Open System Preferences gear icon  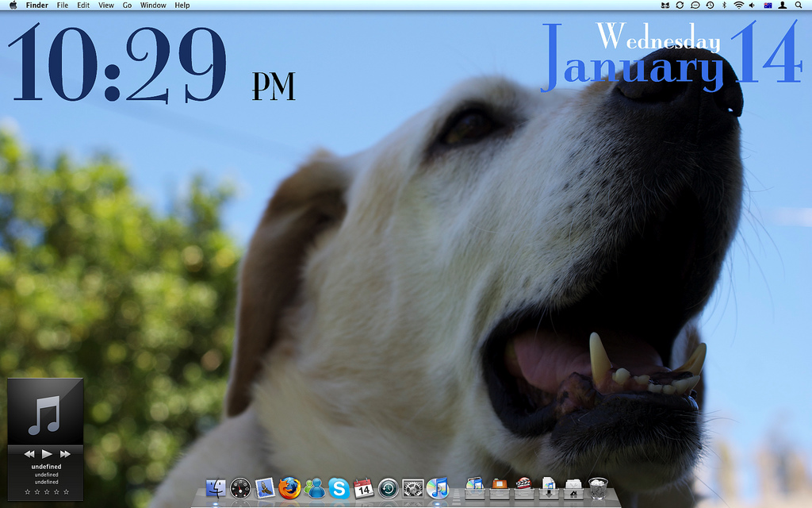click(x=412, y=488)
